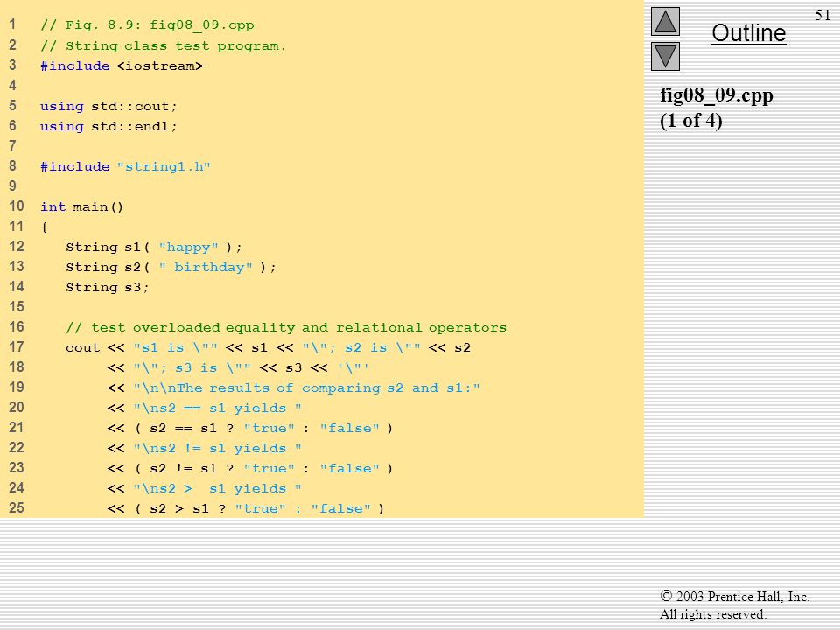The height and width of the screenshot is (630, 840).
Task: Click the fig08_09.cpp title text
Action: pos(717,95)
